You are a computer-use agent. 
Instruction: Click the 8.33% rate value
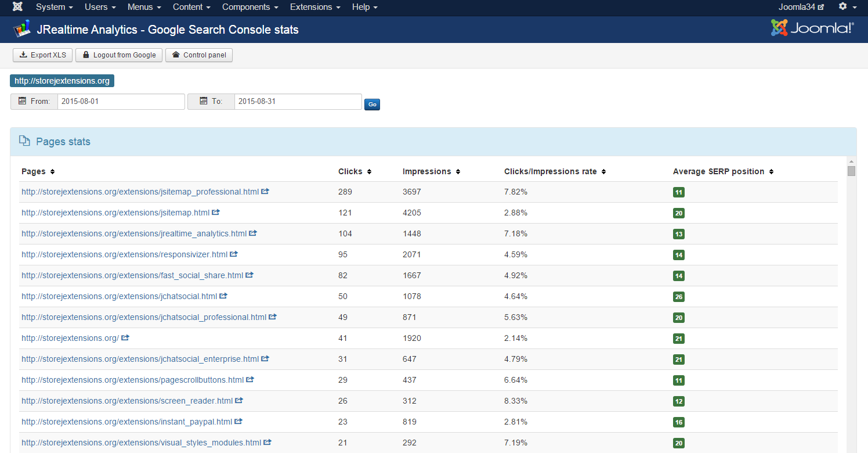tap(516, 401)
